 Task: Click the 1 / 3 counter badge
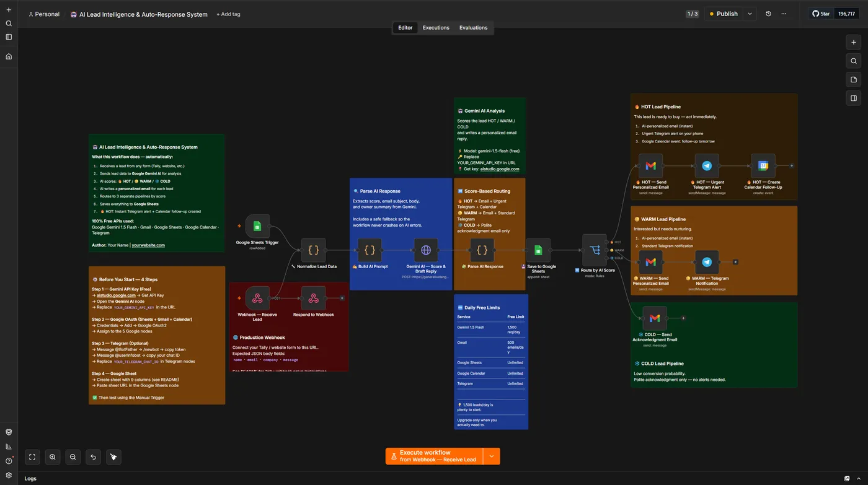[693, 14]
